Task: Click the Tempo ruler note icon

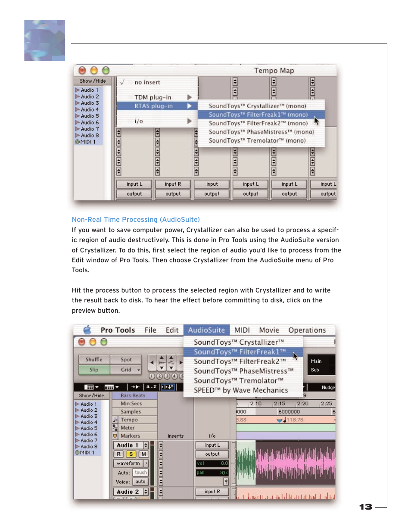Action: [115, 420]
